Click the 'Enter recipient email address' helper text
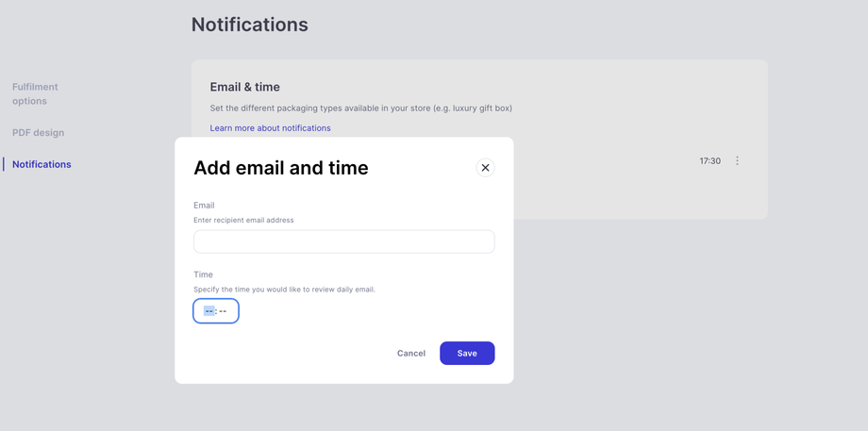Screen dimensions: 868x431 [x=243, y=220]
